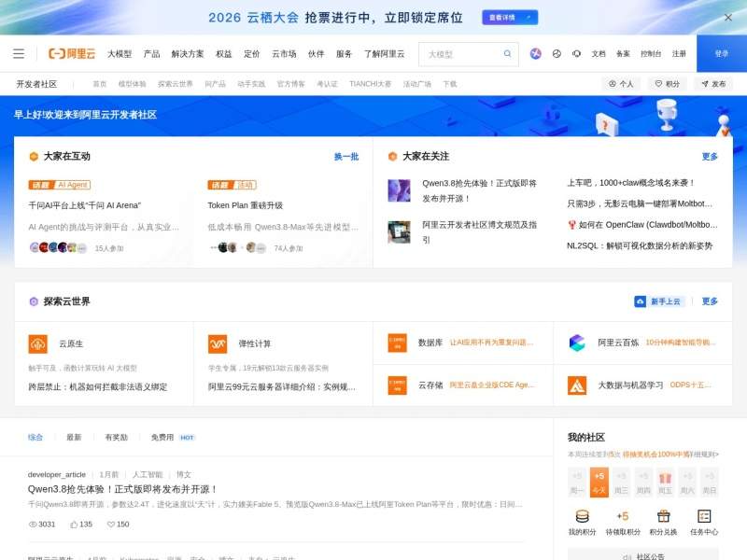The width and height of the screenshot is (747, 560).
Task: Open the 大模型 top menu
Action: click(120, 54)
